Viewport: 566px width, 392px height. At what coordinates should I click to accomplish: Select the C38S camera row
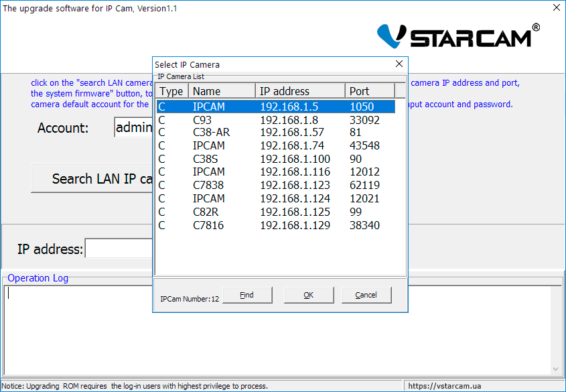(x=276, y=159)
